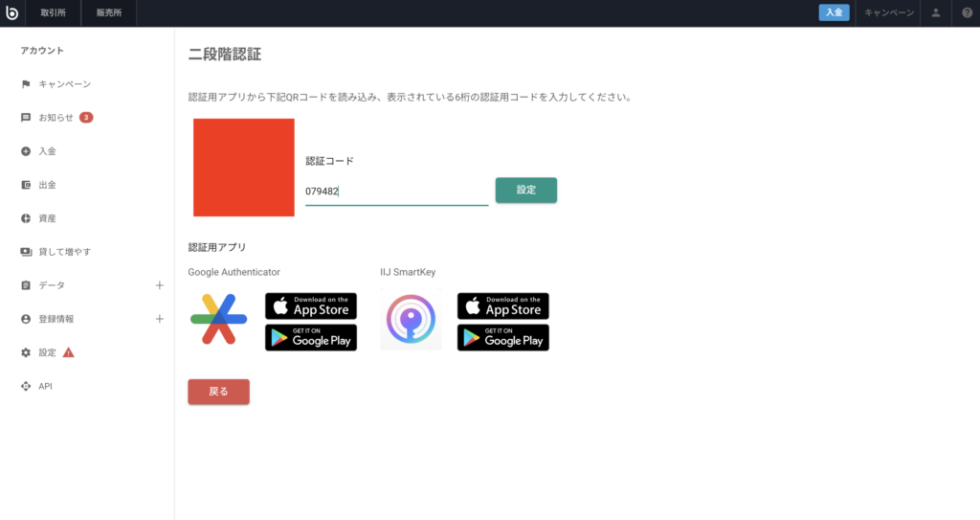Click the Google Authenticator label text
This screenshot has width=980, height=520.
click(x=234, y=272)
